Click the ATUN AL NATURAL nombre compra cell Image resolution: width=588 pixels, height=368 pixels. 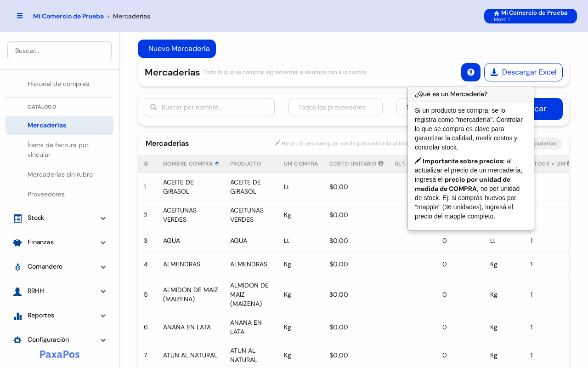click(191, 355)
